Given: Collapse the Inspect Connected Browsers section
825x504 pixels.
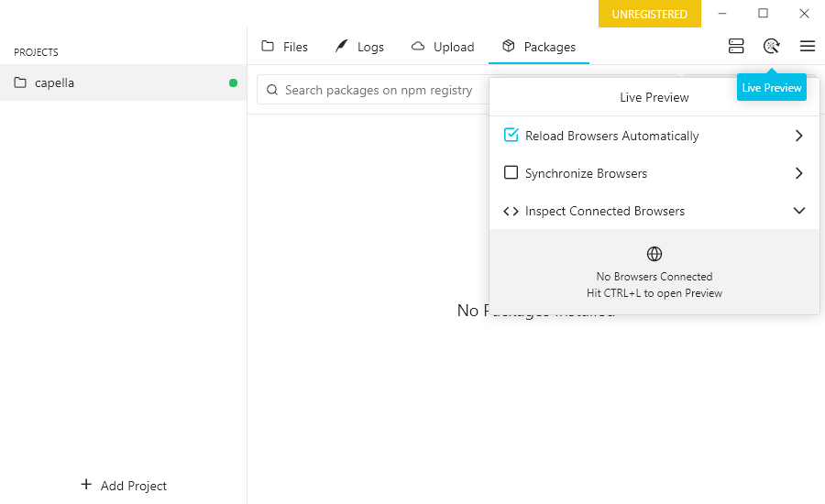Looking at the screenshot, I should 799,211.
